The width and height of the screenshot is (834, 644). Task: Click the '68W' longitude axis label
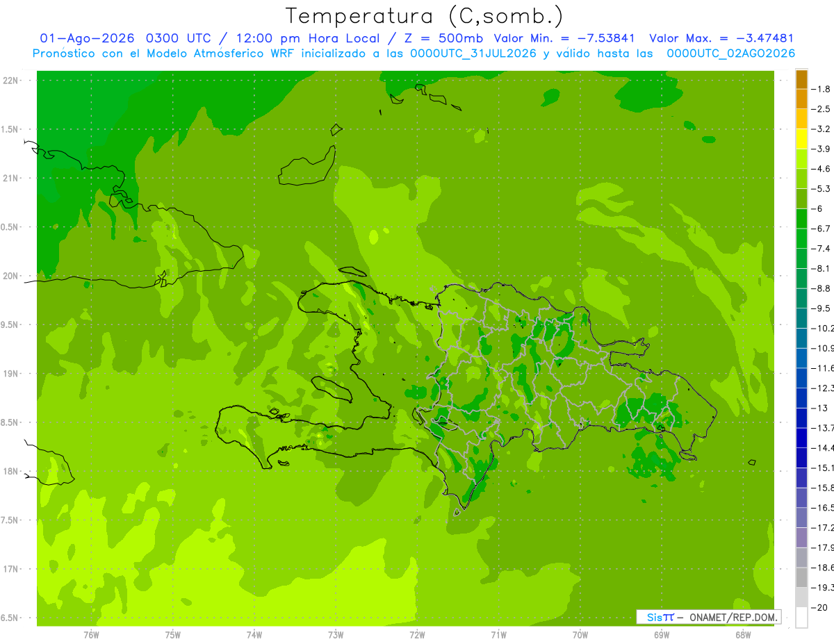tap(743, 635)
